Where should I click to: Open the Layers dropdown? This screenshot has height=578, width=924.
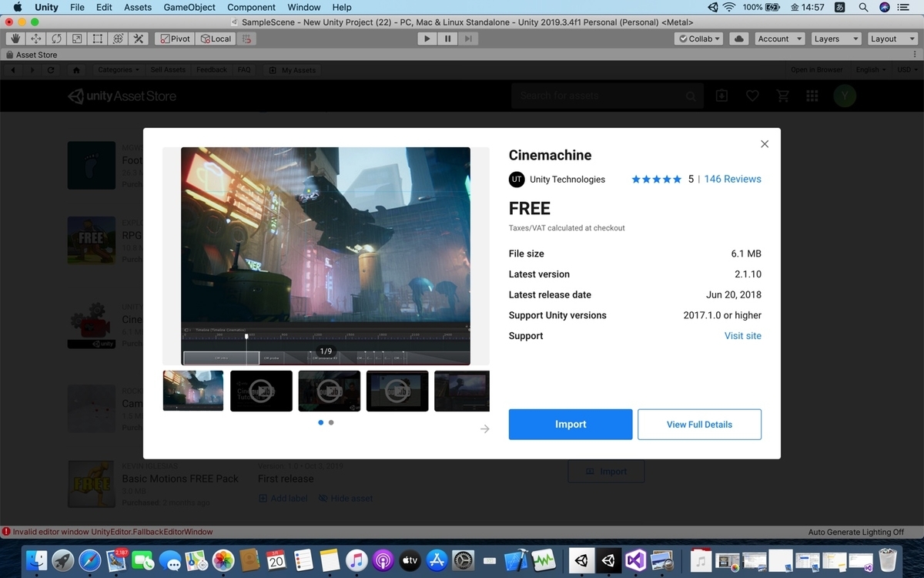835,39
